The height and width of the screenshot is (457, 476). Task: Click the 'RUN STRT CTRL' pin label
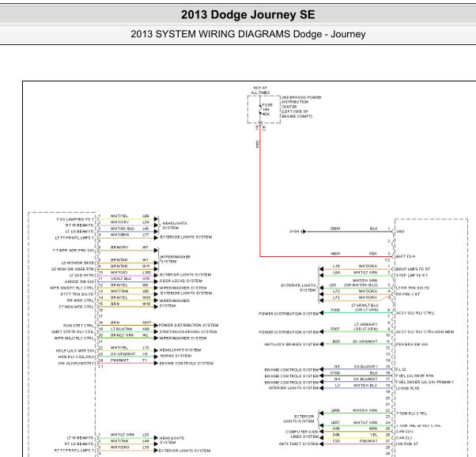78,326
